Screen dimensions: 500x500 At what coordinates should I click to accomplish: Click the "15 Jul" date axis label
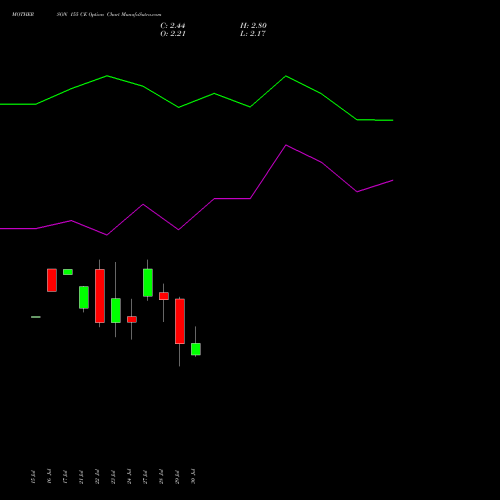pyautogui.click(x=33, y=477)
